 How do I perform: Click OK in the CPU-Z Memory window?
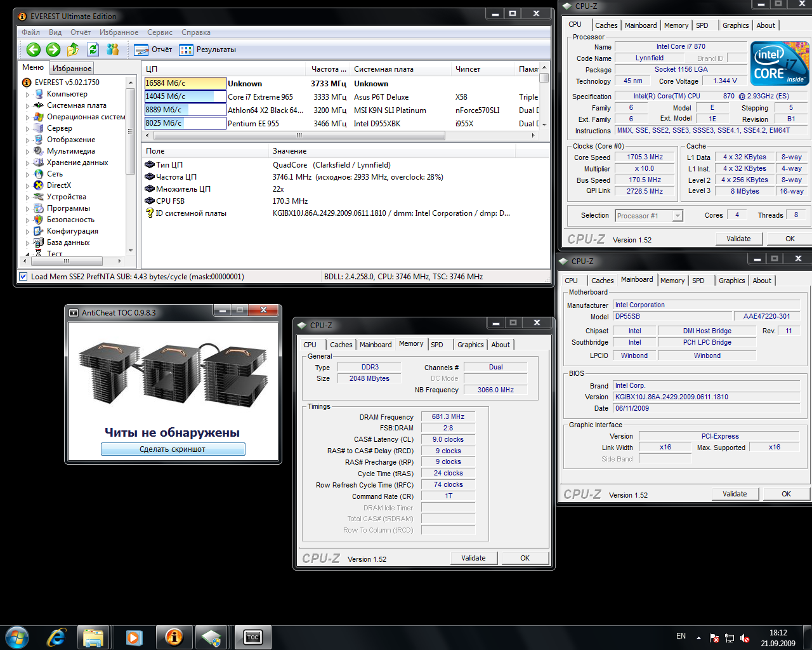coord(525,558)
